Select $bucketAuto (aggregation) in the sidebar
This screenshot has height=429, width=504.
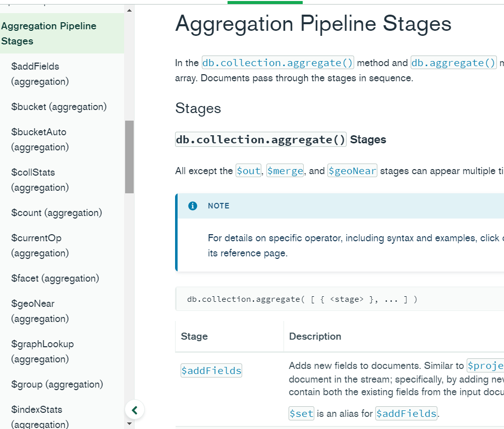(40, 139)
